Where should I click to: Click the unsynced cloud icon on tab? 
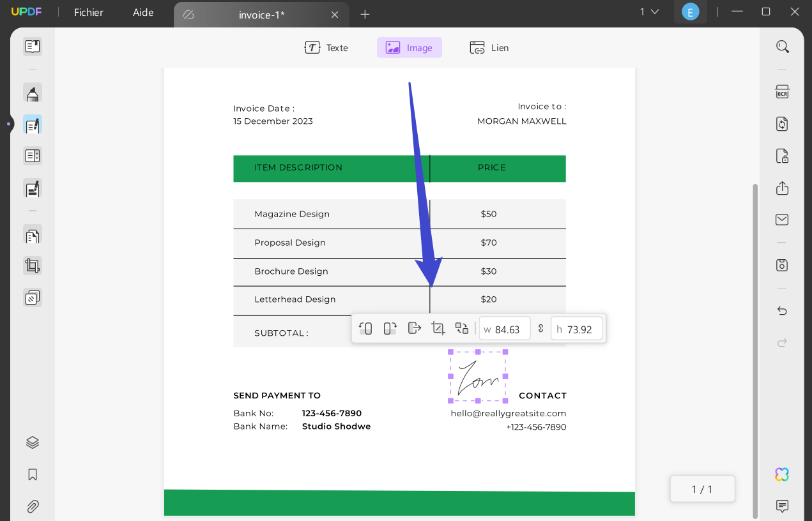coord(188,15)
